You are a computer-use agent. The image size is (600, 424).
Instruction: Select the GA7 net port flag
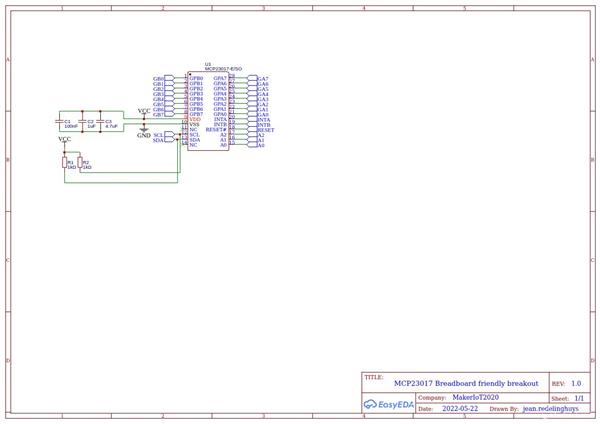click(253, 78)
